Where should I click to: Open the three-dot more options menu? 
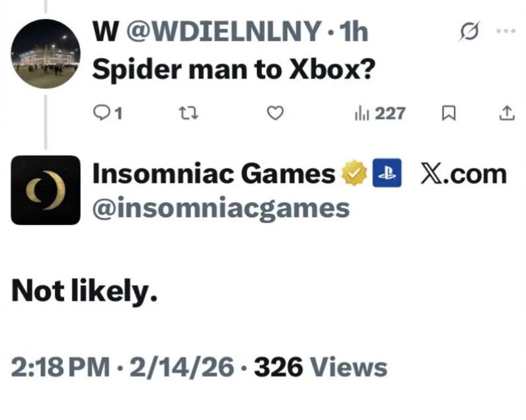[506, 31]
